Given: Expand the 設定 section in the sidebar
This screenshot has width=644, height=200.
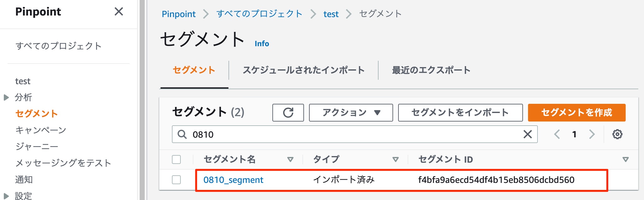Looking at the screenshot, I should (x=6, y=195).
